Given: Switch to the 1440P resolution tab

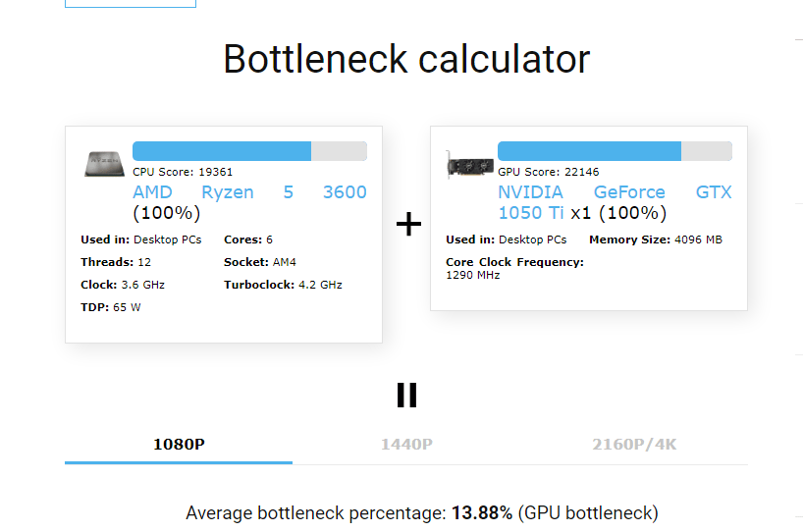Looking at the screenshot, I should [x=406, y=444].
